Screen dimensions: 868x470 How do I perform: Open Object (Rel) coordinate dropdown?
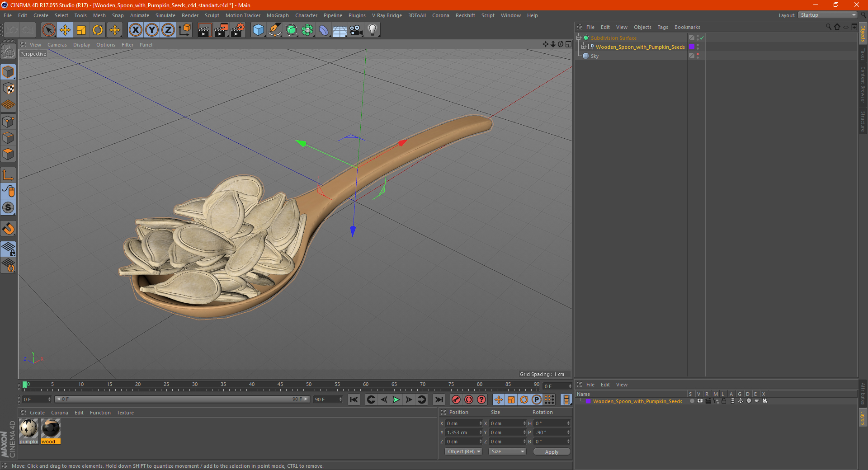click(464, 451)
